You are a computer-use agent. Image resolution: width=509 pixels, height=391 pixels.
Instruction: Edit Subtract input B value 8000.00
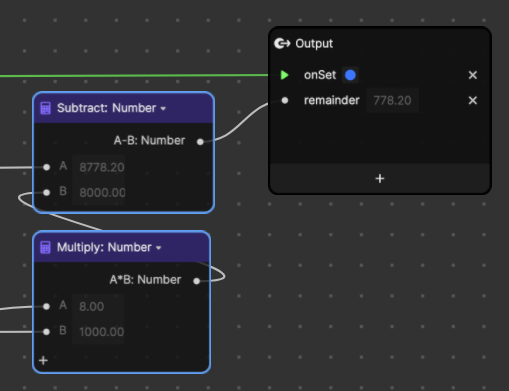click(x=99, y=192)
